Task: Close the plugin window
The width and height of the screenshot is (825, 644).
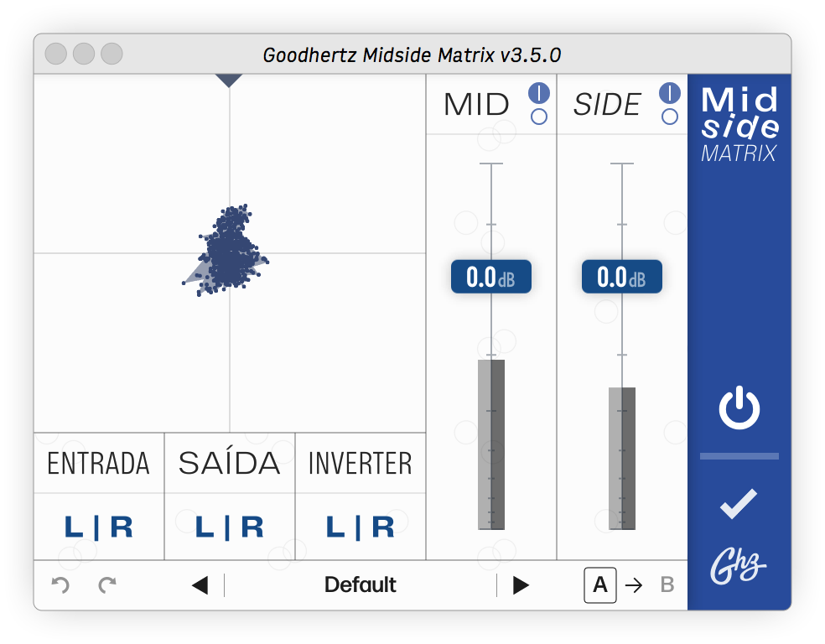Action: (x=56, y=54)
